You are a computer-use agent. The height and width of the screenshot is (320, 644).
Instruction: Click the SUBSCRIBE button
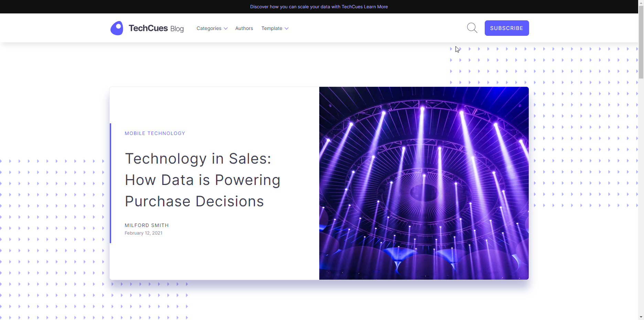click(x=507, y=28)
